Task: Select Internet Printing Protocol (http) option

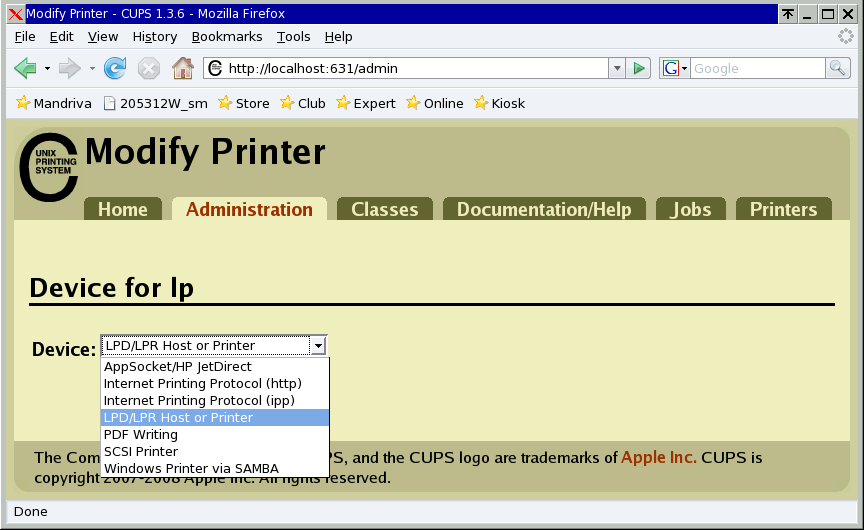Action: click(x=215, y=383)
